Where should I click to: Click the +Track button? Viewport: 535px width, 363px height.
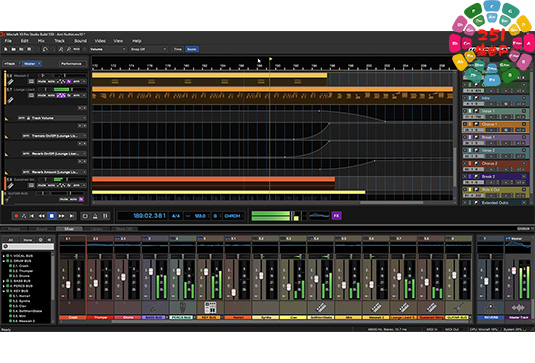pyautogui.click(x=11, y=63)
